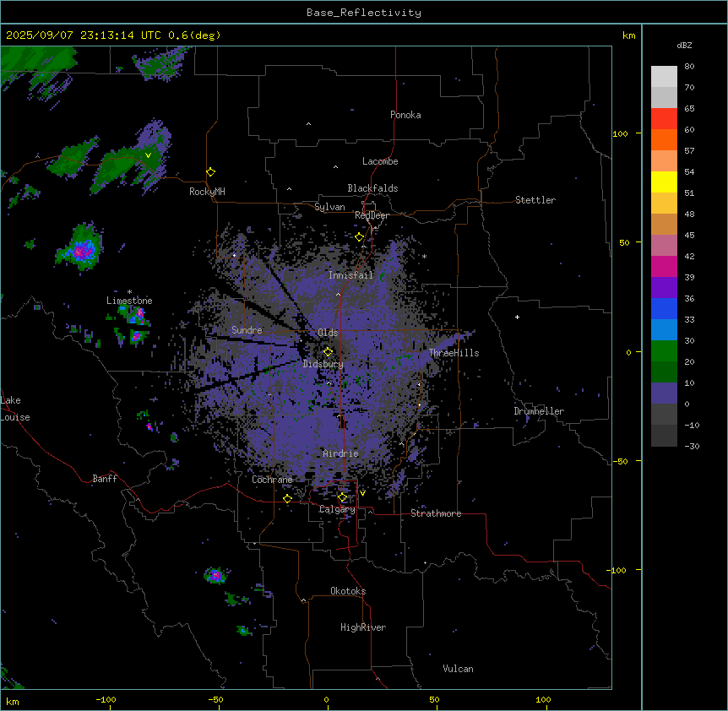
Task: Click the Blackfalds city label
Action: (372, 188)
